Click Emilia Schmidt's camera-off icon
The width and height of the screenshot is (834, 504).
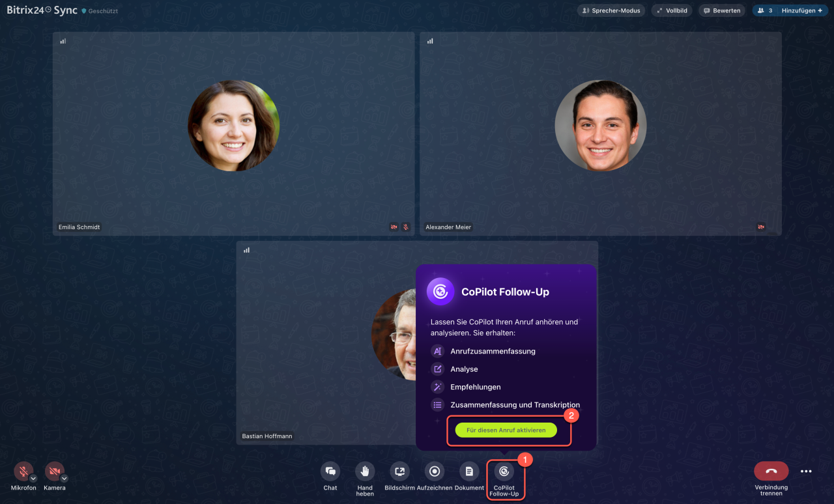coord(394,227)
